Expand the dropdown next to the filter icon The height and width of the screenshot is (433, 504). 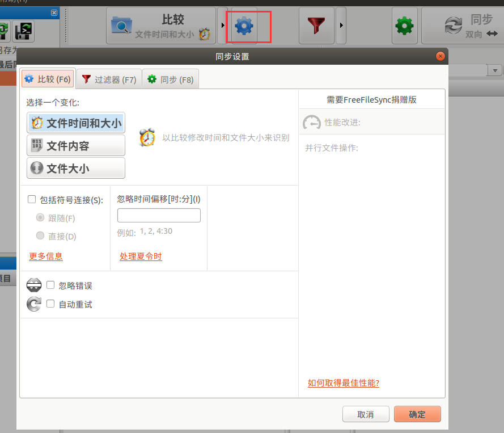pyautogui.click(x=341, y=26)
